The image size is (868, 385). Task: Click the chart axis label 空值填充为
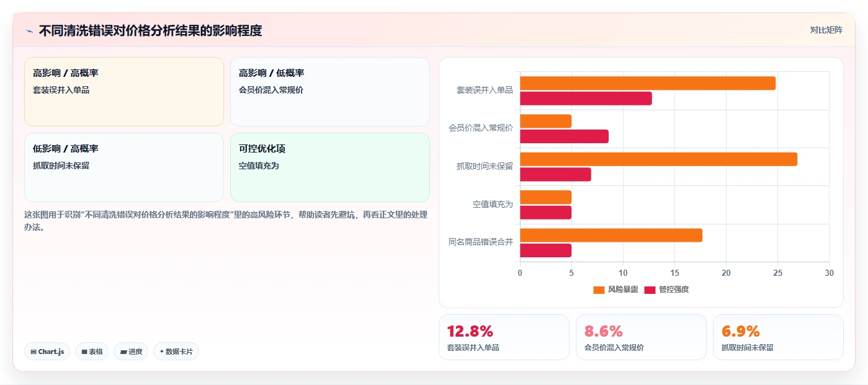tap(493, 204)
